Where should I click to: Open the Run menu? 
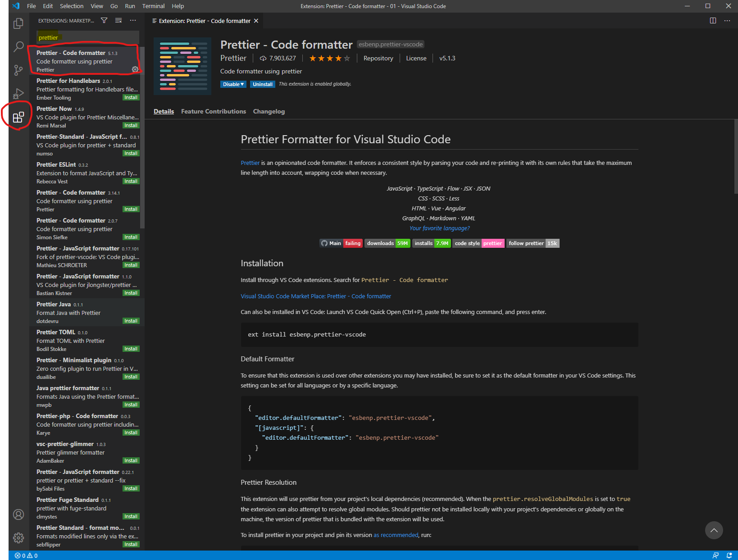[x=130, y=6]
